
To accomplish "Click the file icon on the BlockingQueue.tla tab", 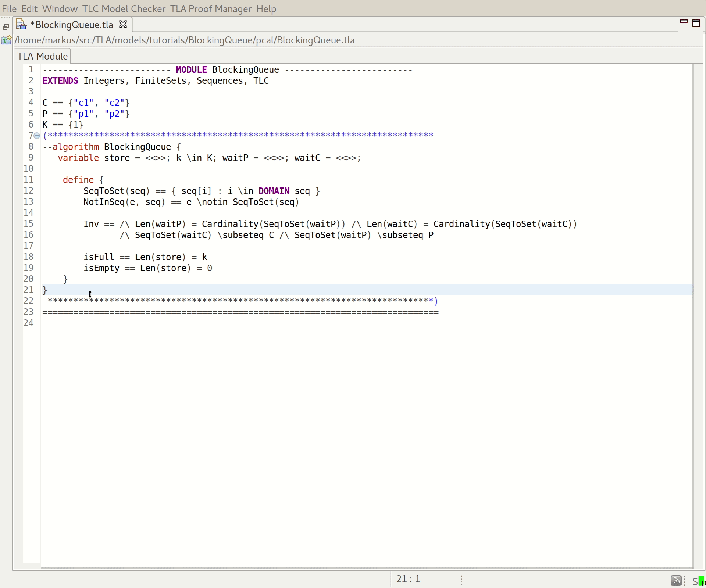I will pos(21,24).
